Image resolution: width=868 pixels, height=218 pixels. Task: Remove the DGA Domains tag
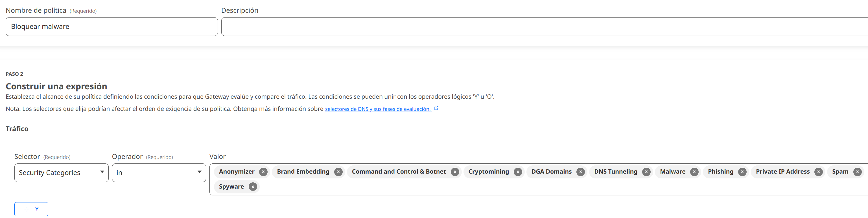tap(581, 172)
